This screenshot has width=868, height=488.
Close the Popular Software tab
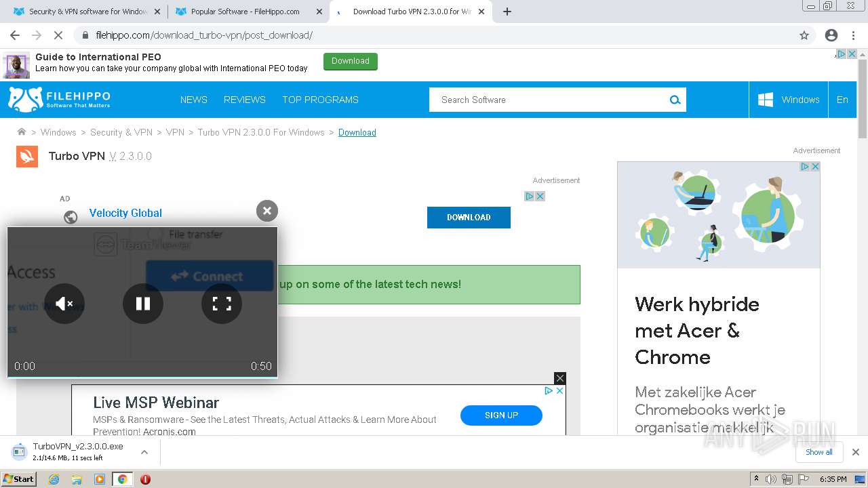coord(319,12)
